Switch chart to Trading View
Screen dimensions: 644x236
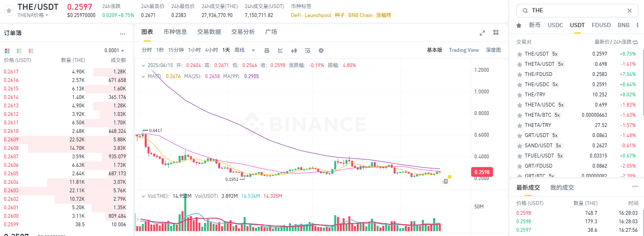[464, 50]
